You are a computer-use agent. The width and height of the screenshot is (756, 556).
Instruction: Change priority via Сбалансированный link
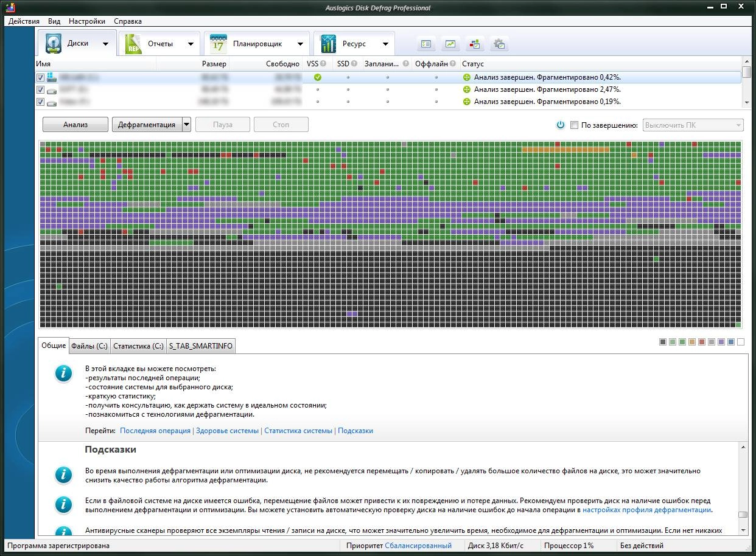pos(418,546)
